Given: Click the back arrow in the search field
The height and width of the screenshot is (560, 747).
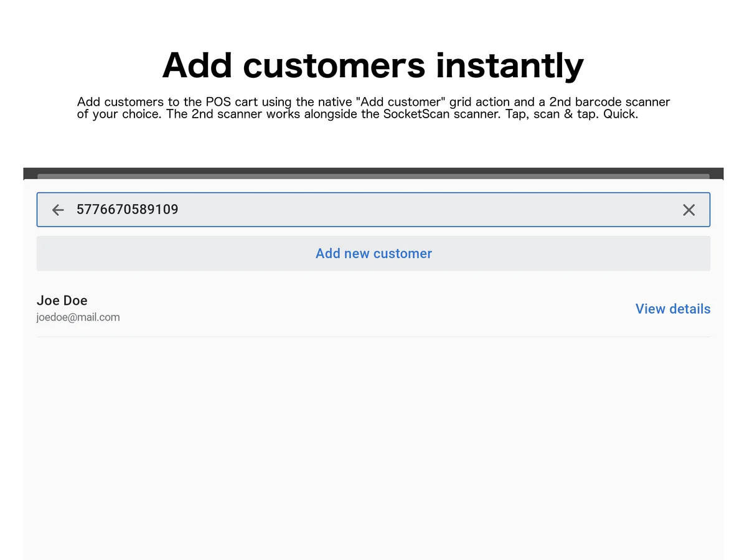Looking at the screenshot, I should tap(58, 210).
